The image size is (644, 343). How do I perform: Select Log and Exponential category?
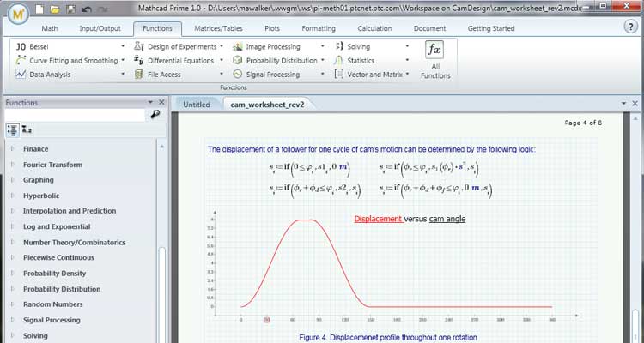pos(57,226)
